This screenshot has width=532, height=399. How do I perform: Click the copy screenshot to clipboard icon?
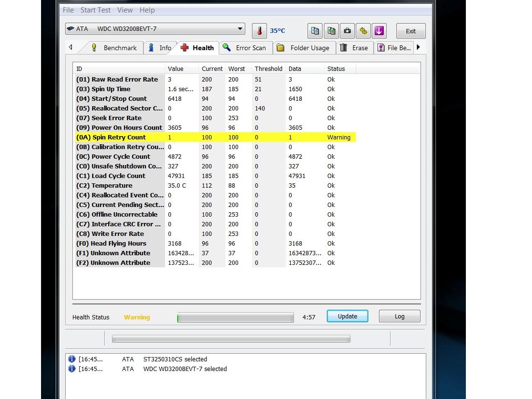coord(331,31)
